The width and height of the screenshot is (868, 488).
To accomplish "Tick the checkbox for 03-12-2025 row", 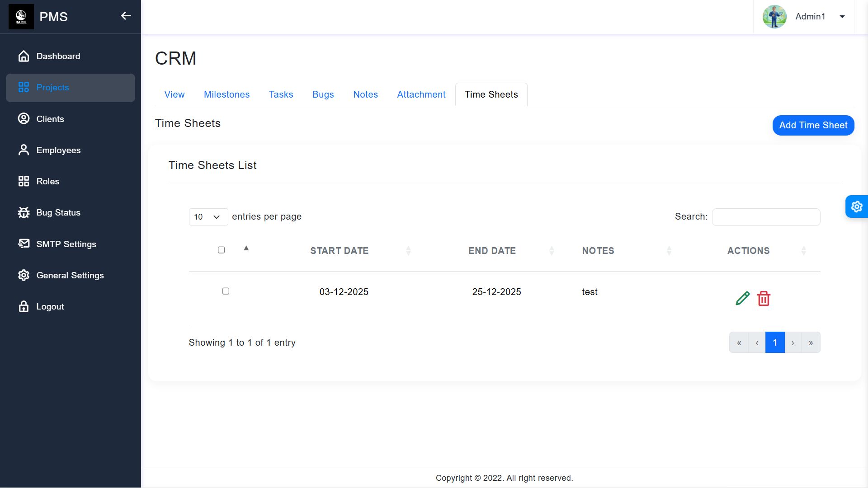I will coord(226,291).
